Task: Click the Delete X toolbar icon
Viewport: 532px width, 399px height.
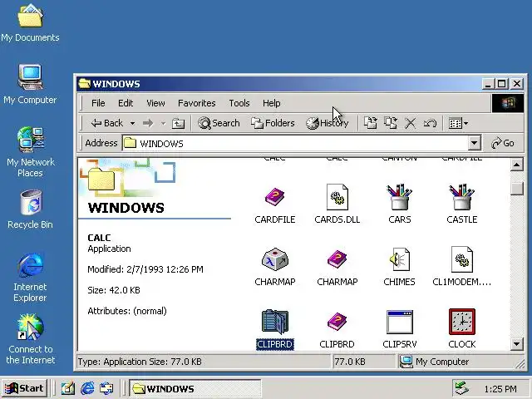Action: pyautogui.click(x=410, y=123)
